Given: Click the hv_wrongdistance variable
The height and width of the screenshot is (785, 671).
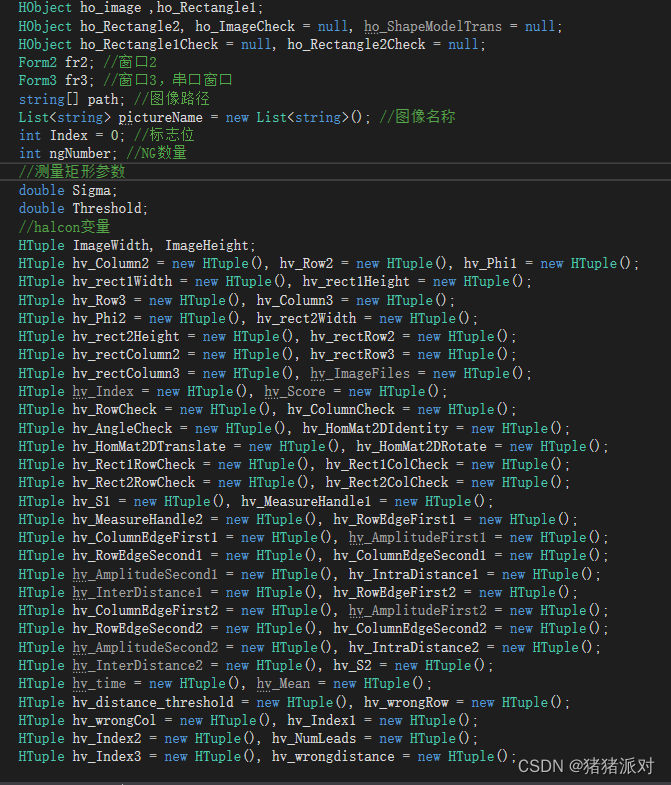Looking at the screenshot, I should click(333, 757).
